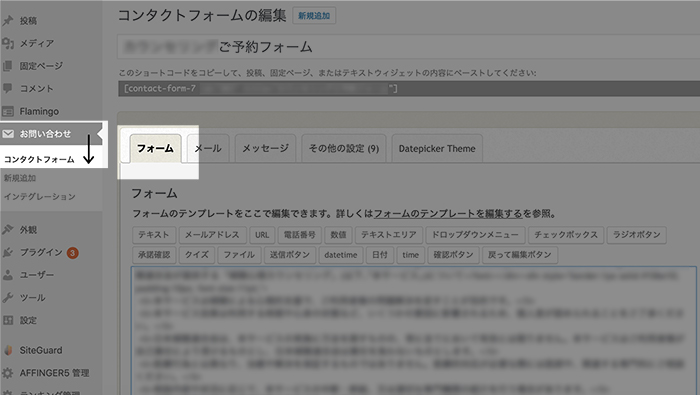Click the AFFINGER5 gear icon

click(8, 373)
